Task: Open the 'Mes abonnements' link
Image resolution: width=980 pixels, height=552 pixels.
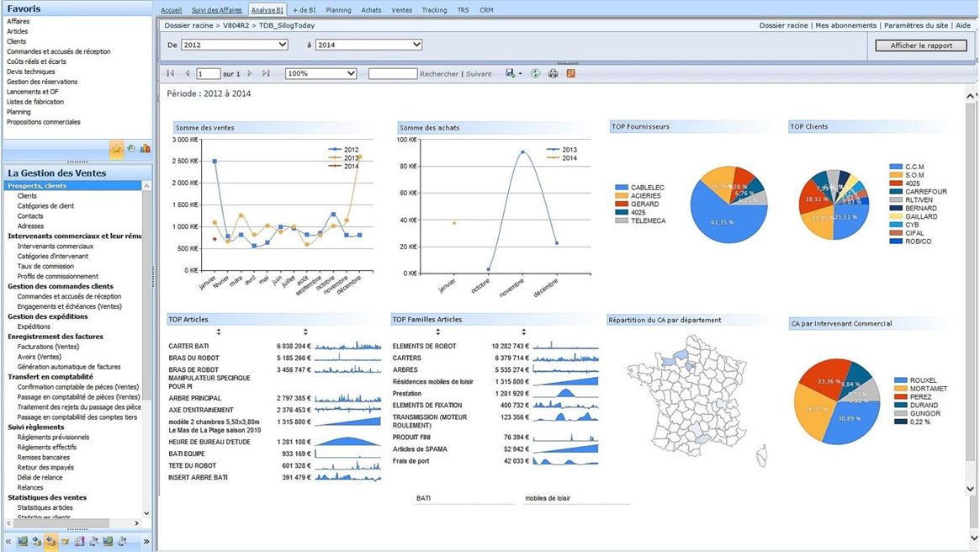Action: click(845, 26)
